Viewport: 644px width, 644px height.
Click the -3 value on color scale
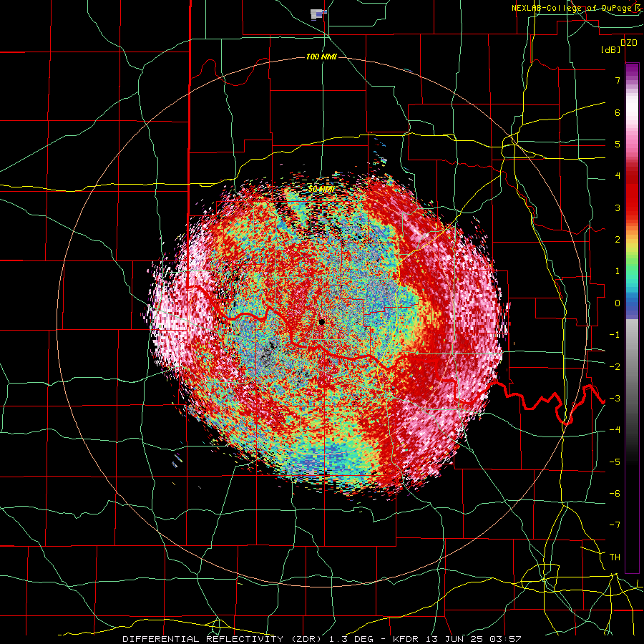coord(615,399)
